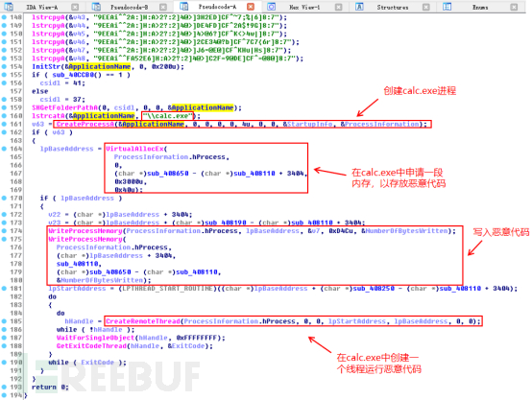Toggle breakpoint dot on line 159

point(4,107)
